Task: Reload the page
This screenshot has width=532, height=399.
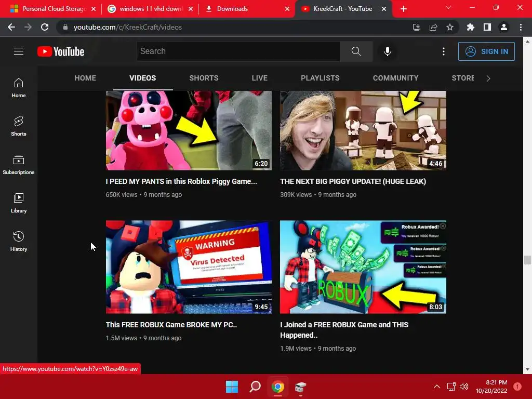Action: tap(45, 27)
